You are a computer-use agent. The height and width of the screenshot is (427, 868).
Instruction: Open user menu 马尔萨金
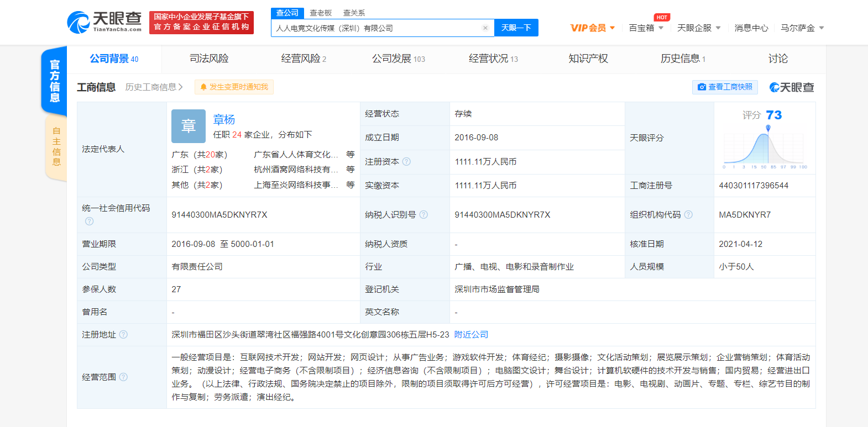click(x=802, y=28)
